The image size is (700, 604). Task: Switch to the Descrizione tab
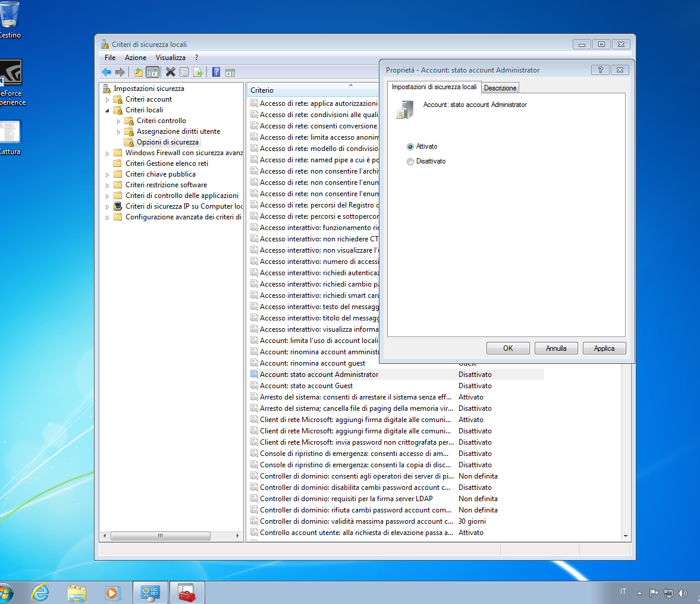(500, 88)
